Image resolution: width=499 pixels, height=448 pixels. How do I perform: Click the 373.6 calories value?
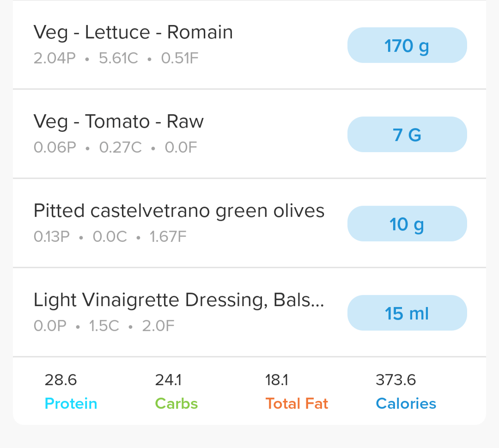coord(396,380)
